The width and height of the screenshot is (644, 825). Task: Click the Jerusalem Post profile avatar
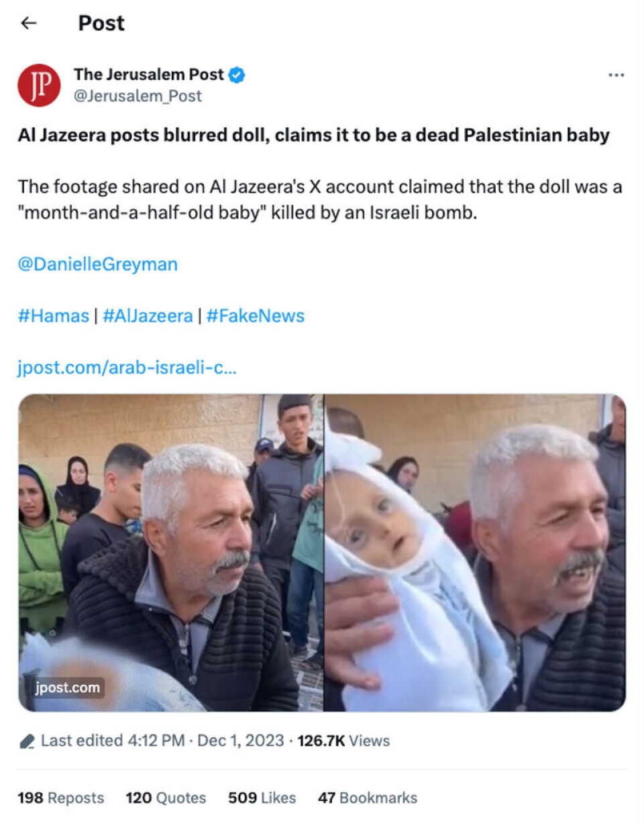(x=39, y=85)
